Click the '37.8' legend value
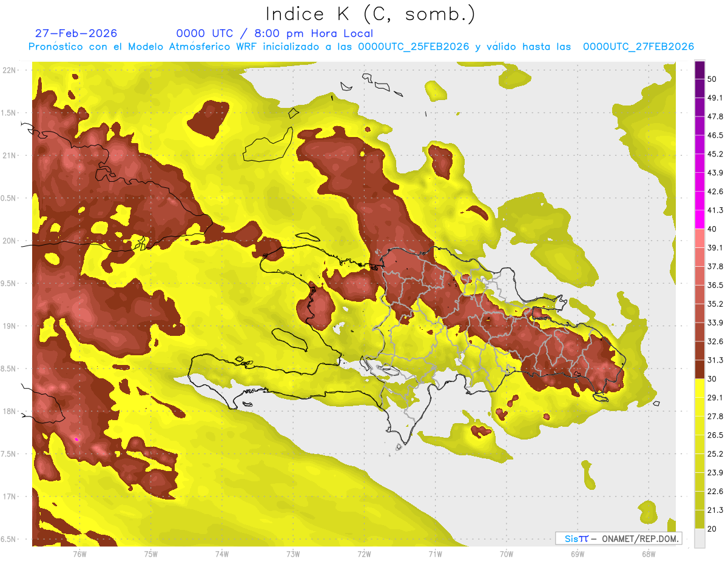 tap(715, 267)
